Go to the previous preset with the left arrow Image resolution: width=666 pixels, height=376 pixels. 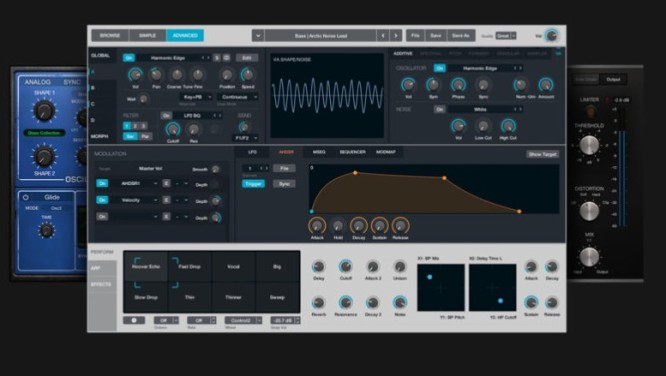point(383,36)
